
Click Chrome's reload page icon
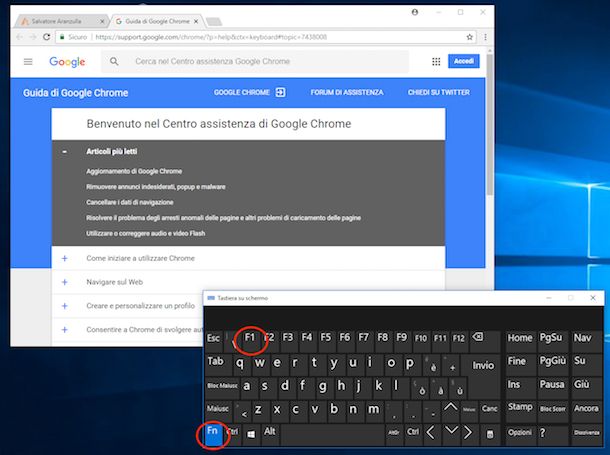tap(46, 37)
